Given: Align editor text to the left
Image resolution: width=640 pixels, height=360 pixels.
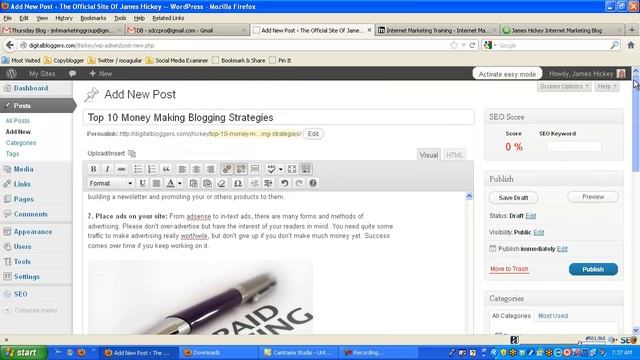Looking at the screenshot, I should click(182, 169).
